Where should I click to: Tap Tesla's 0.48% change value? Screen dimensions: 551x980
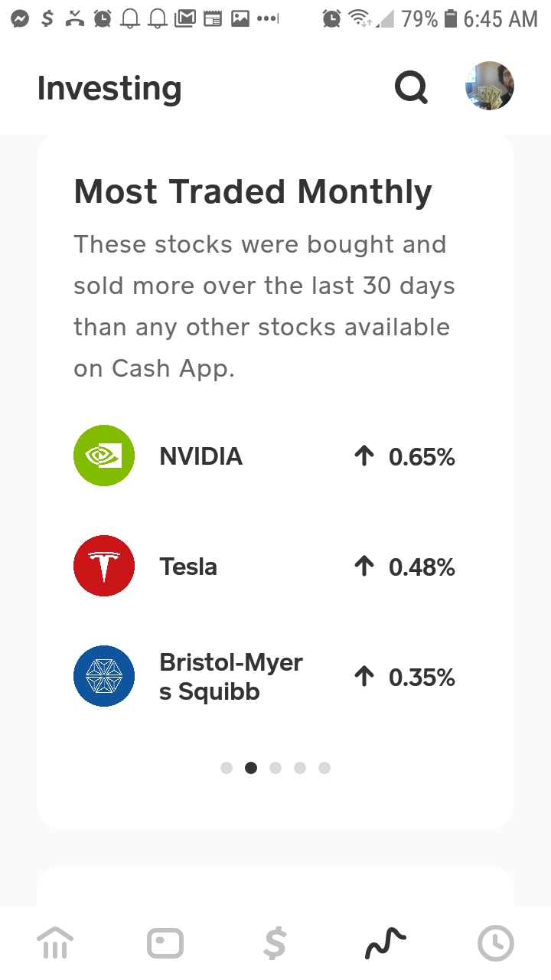coord(421,567)
